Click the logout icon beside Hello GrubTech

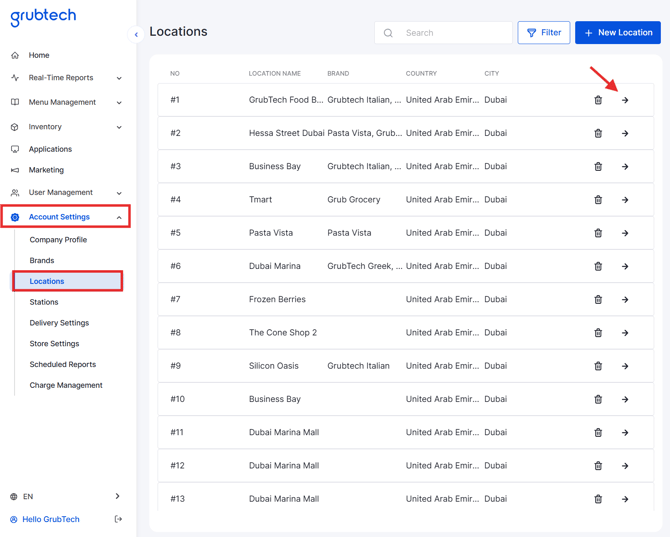118,519
